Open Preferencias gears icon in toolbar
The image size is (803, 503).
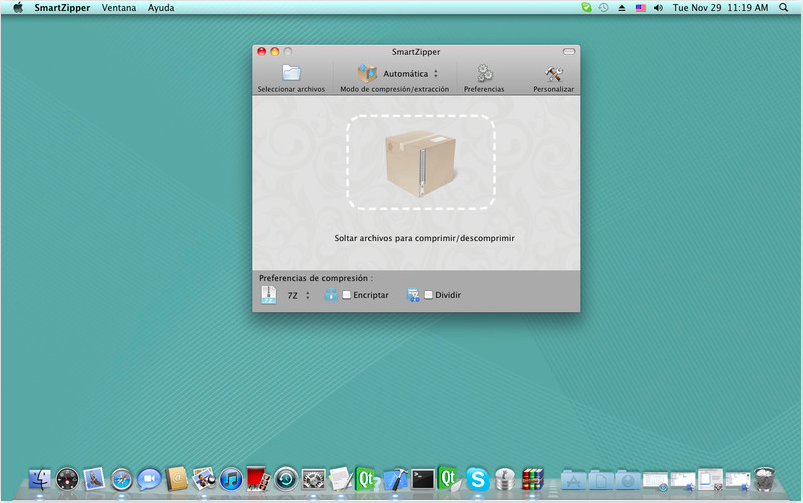pos(484,73)
